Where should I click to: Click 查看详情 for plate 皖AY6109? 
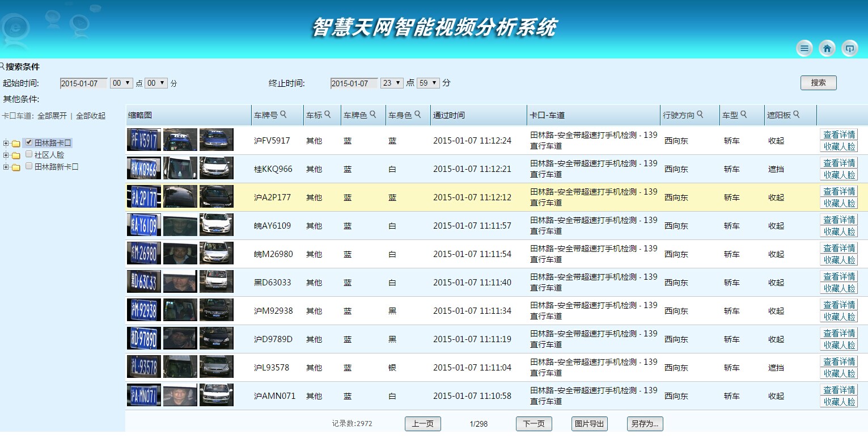point(839,220)
